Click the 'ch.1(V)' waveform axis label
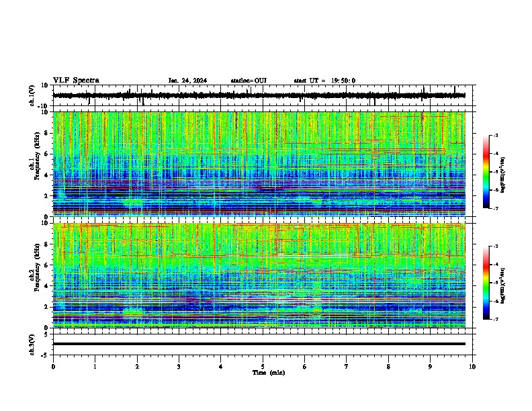The image size is (532, 411). point(32,95)
